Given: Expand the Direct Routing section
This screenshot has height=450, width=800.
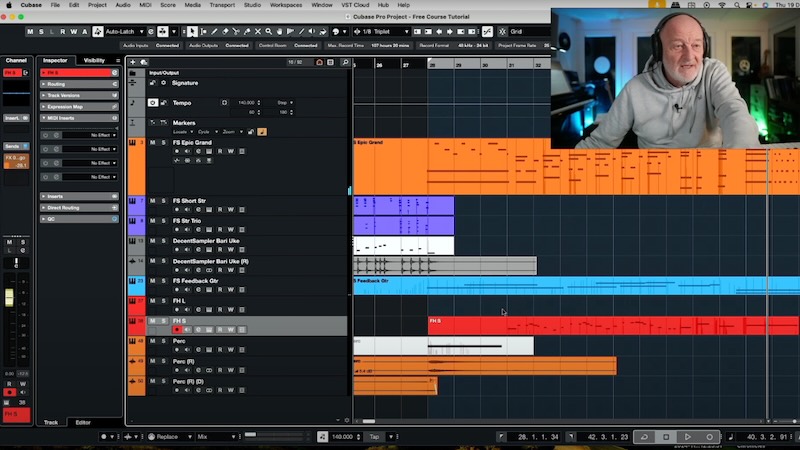Looking at the screenshot, I should click(79, 208).
